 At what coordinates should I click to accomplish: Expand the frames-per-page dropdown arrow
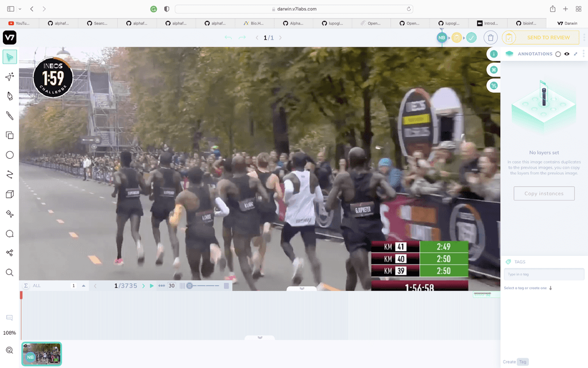tap(83, 285)
